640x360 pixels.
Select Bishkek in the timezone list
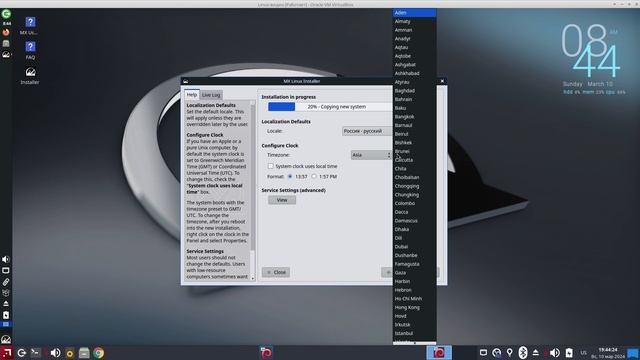point(414,142)
